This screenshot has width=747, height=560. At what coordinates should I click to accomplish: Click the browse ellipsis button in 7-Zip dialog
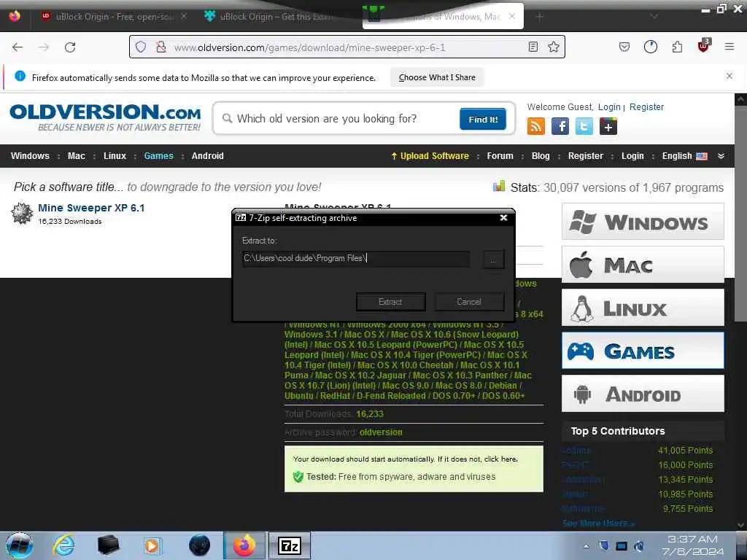pos(494,260)
